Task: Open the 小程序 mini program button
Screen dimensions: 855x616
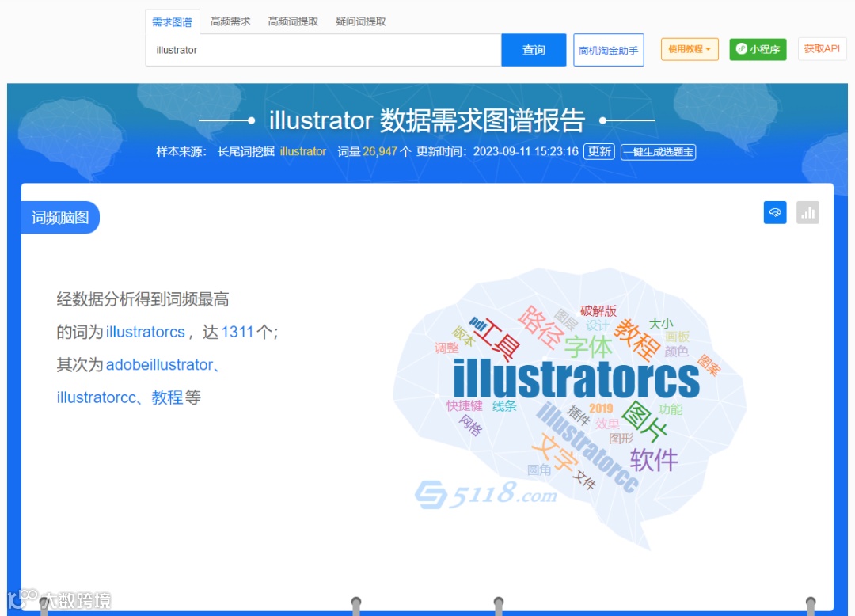Action: coord(758,49)
